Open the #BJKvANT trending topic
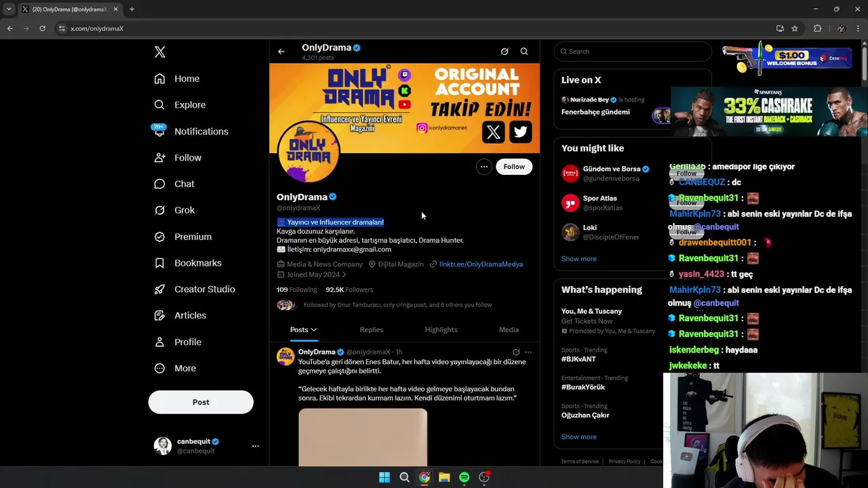Image resolution: width=868 pixels, height=488 pixels. 578,359
